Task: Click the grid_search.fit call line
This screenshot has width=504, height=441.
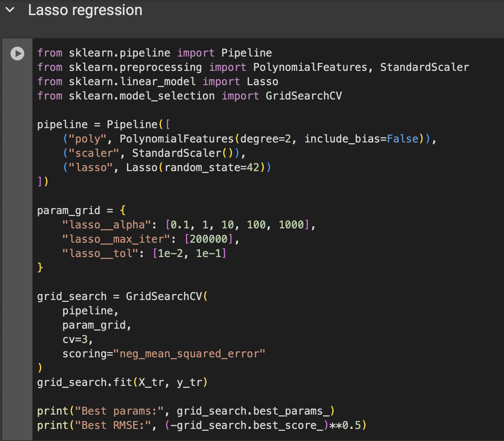Action: (121, 382)
